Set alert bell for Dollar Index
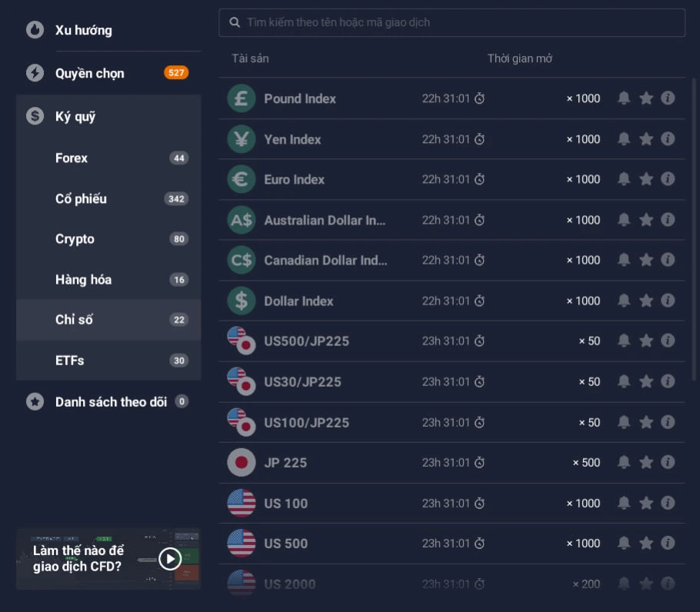 click(x=624, y=301)
